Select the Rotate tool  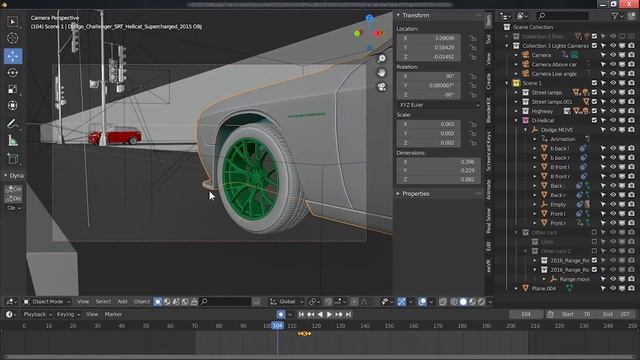(13, 73)
